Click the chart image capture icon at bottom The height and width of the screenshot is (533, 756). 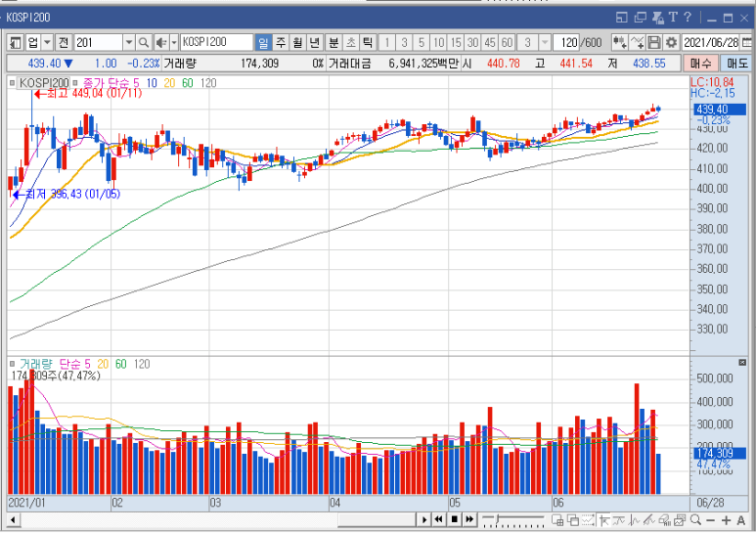point(680,520)
